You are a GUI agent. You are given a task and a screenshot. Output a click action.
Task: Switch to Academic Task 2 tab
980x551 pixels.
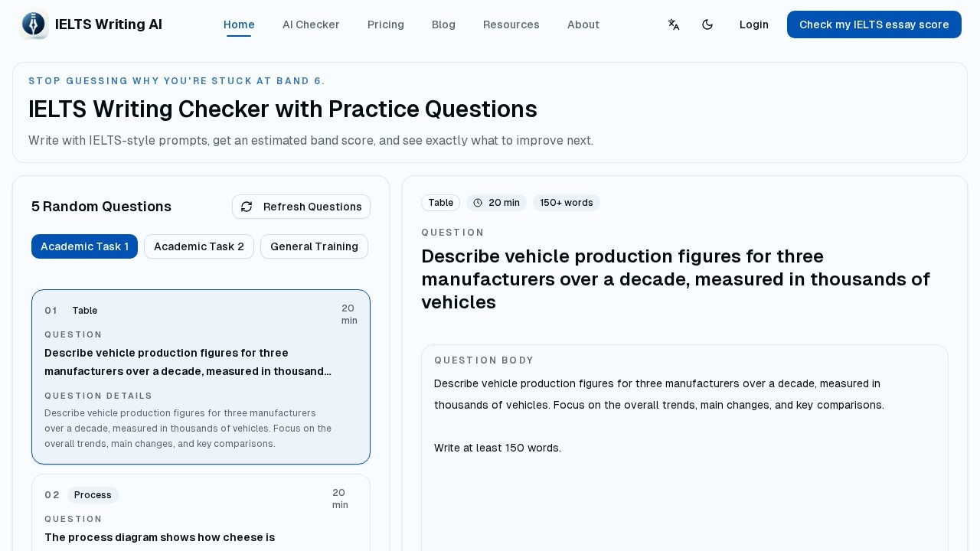[199, 246]
